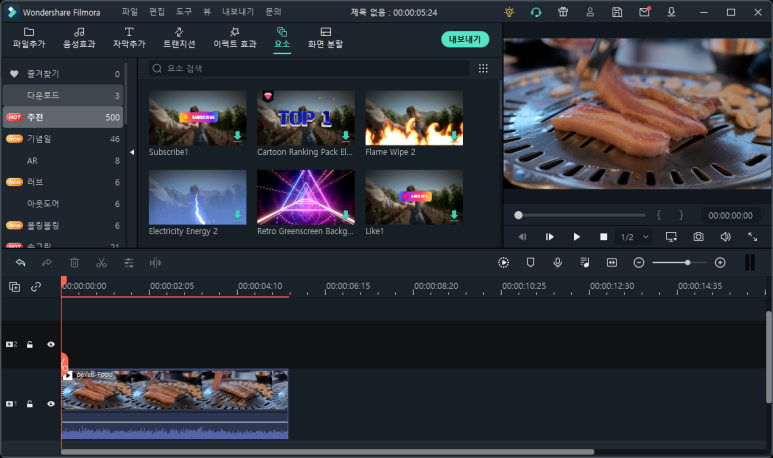Select 아웃도어 category
Screen dimensions: 773x458
(x=63, y=204)
